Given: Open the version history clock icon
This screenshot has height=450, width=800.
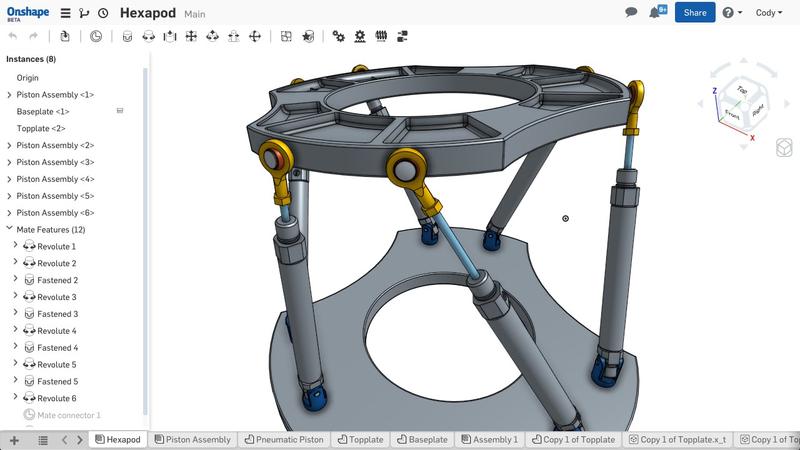Looking at the screenshot, I should (103, 14).
